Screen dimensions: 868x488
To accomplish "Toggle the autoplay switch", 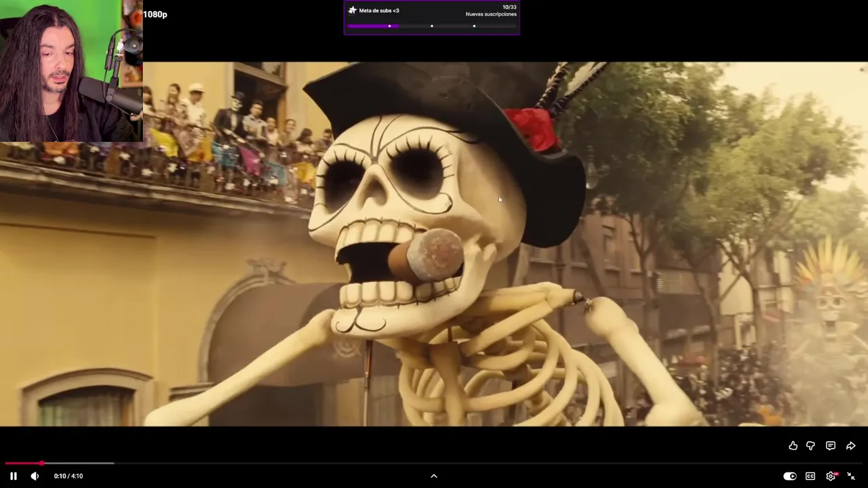I will (789, 476).
